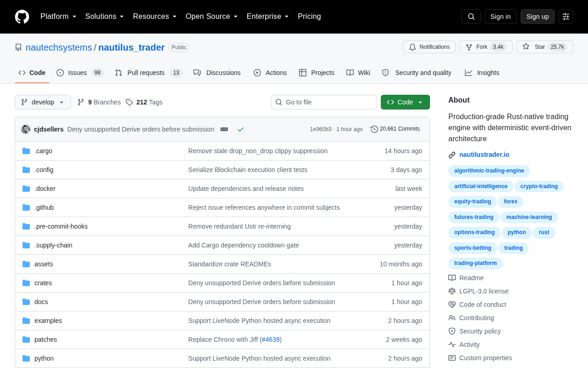Screen dimensions: 588x368
Task: Click the .config folder icon
Action: (26, 170)
